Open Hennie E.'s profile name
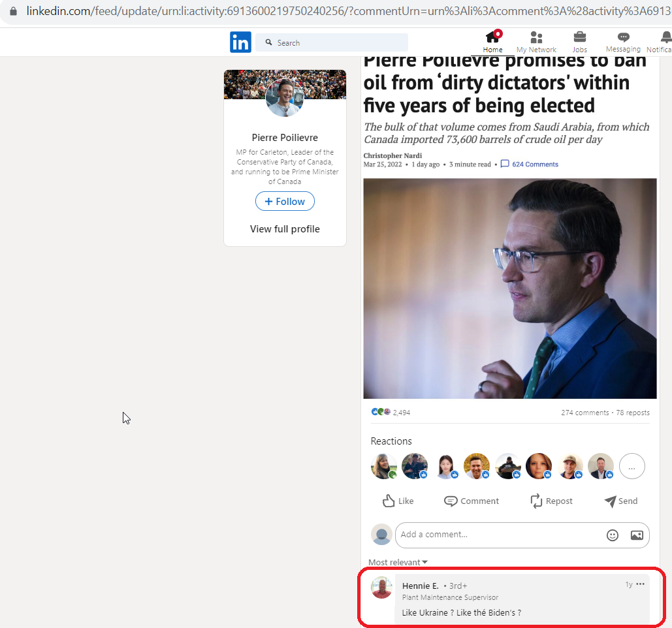Image resolution: width=672 pixels, height=628 pixels. coord(421,586)
